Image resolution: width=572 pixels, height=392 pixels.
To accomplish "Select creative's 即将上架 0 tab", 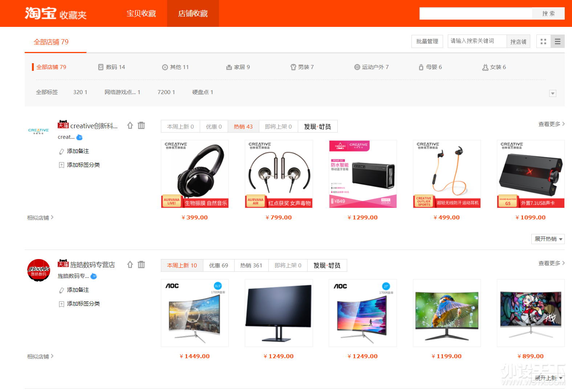I will click(279, 126).
